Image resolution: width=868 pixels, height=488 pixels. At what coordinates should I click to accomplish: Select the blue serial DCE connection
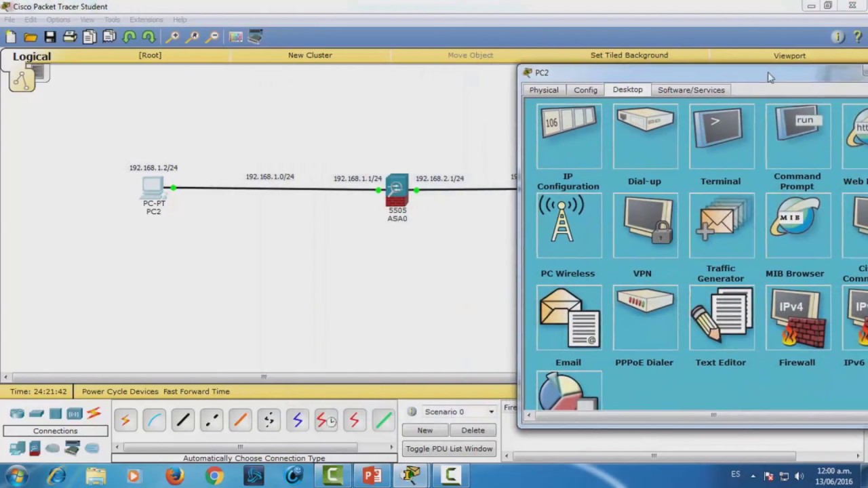[x=297, y=421]
